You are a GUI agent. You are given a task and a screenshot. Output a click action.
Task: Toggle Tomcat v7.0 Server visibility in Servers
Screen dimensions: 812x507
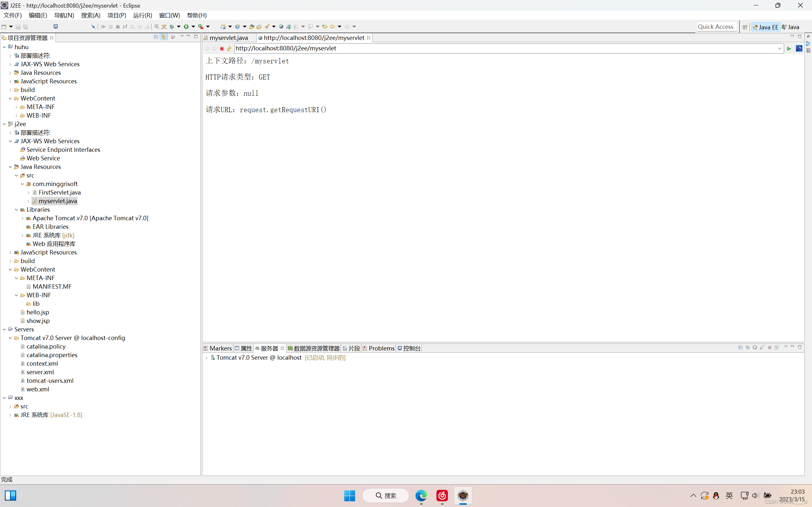coord(207,357)
